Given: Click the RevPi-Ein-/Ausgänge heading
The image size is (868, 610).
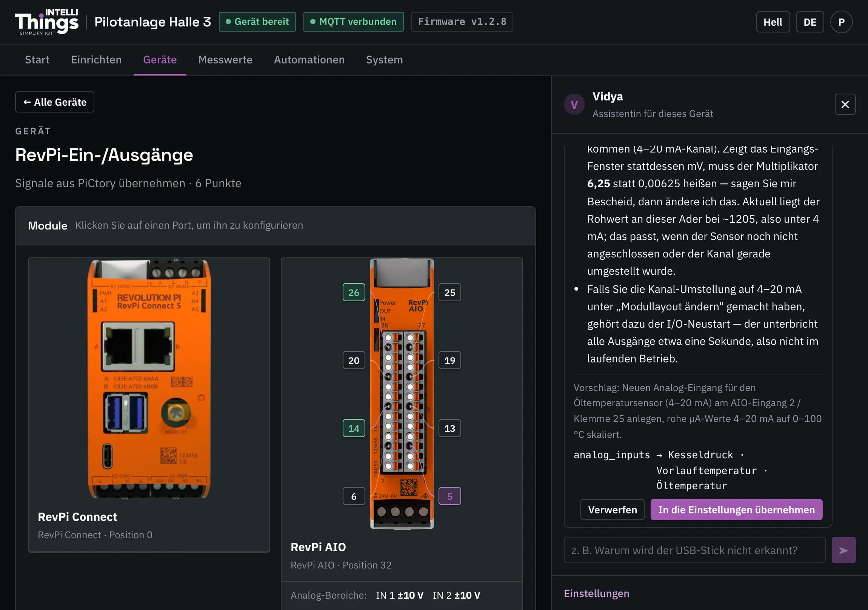Looking at the screenshot, I should (104, 155).
